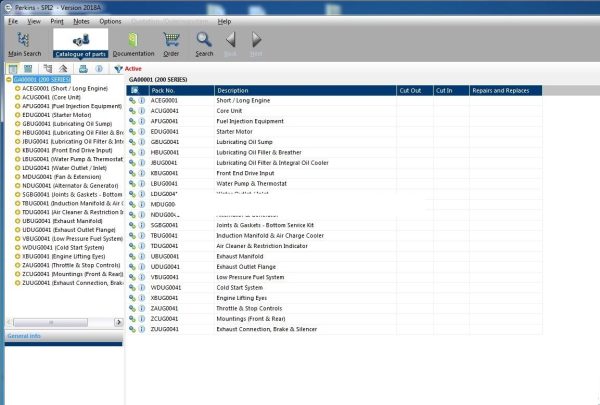Viewport: 600px width, 405px height.
Task: Expand MDUG0041 (Fan & Extension) node
Action: [x=17, y=177]
